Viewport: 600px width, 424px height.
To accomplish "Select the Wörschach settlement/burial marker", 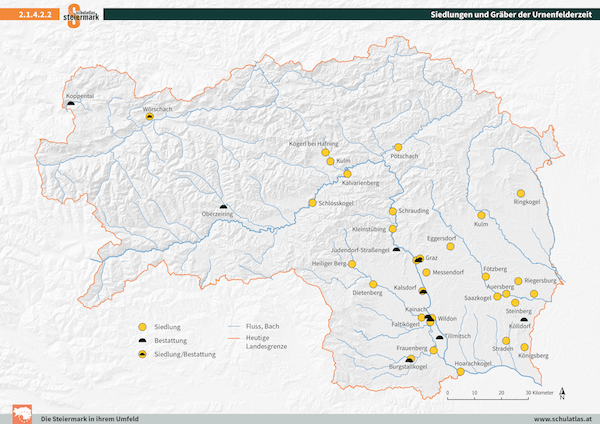I will click(150, 117).
